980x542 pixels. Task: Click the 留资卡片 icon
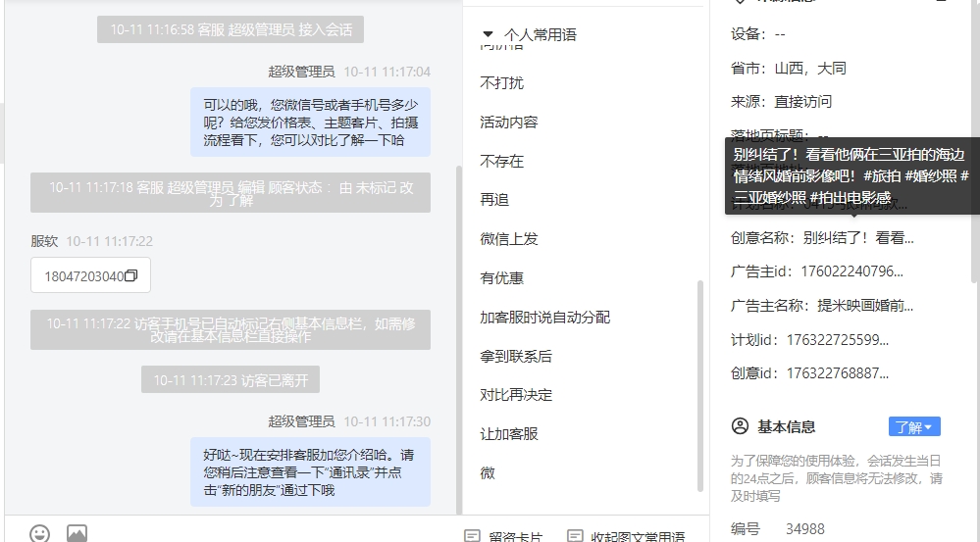pos(473,536)
